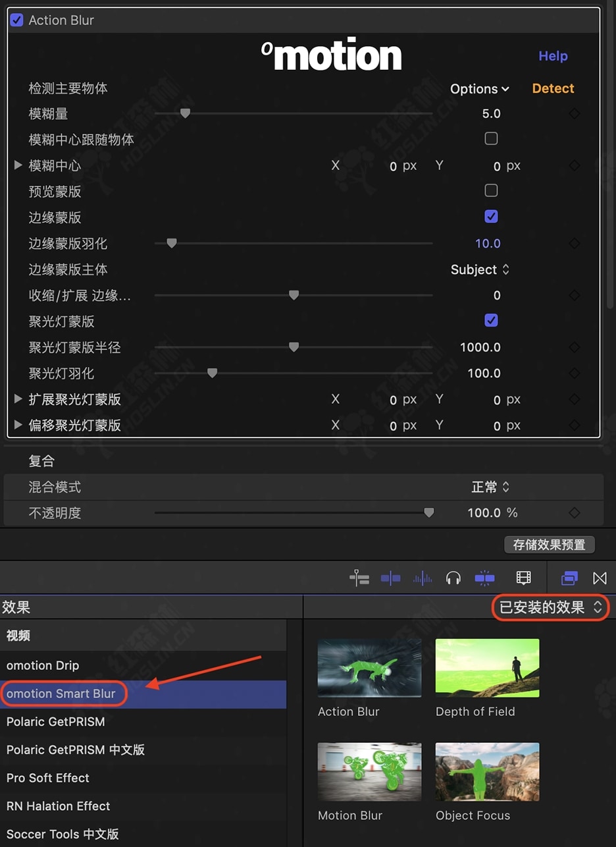Select Polaric GetPRISM category
The height and width of the screenshot is (847, 616).
pos(143,722)
